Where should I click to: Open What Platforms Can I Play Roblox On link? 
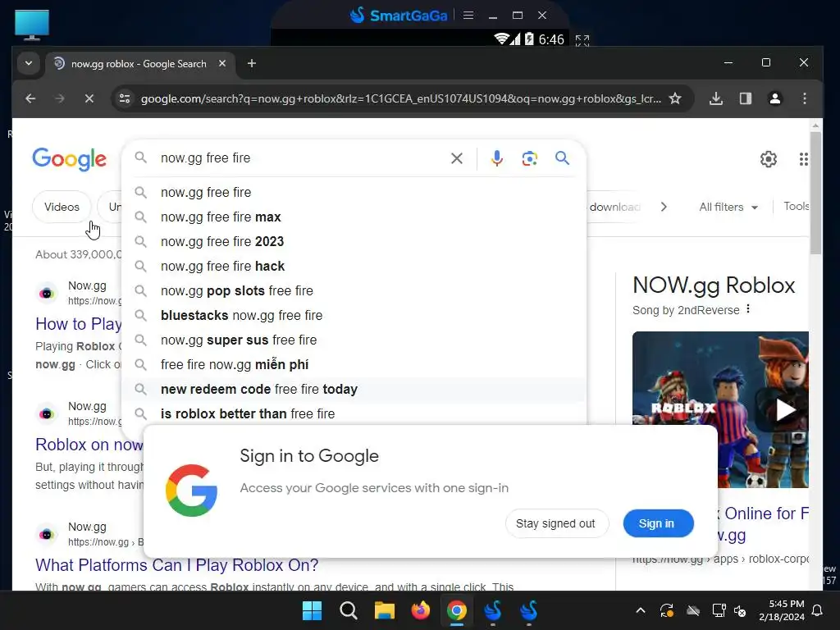click(177, 565)
